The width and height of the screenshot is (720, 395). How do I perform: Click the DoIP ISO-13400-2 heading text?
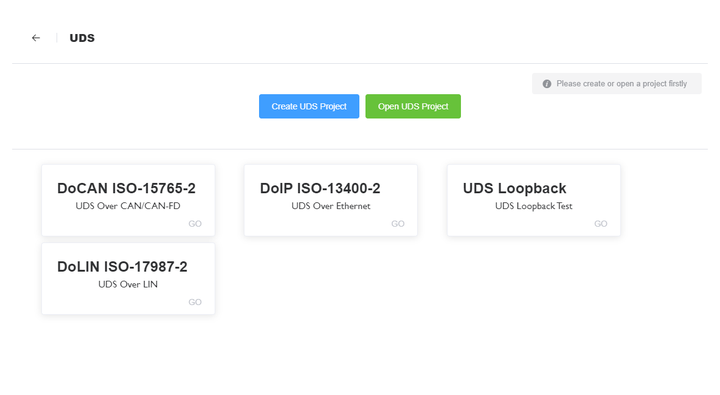click(x=320, y=188)
